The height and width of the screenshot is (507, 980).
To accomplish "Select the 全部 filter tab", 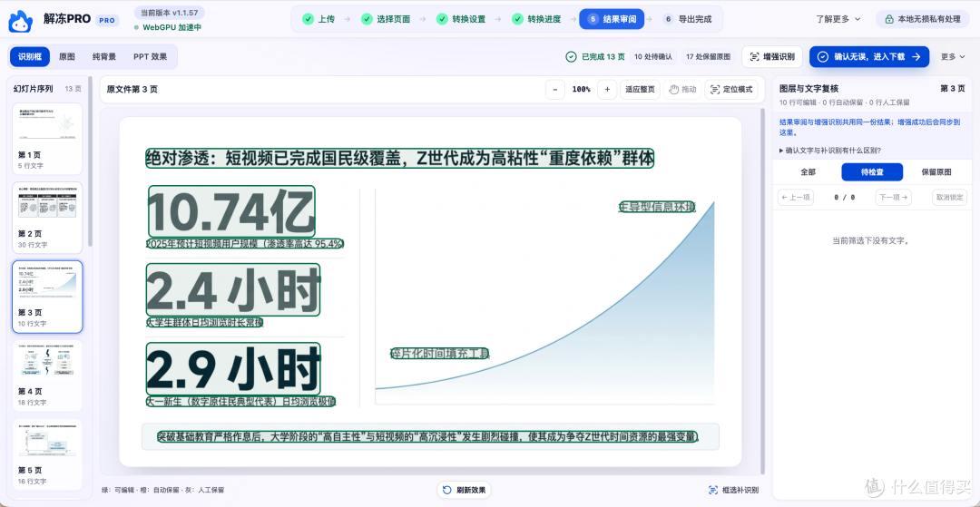I will (808, 171).
